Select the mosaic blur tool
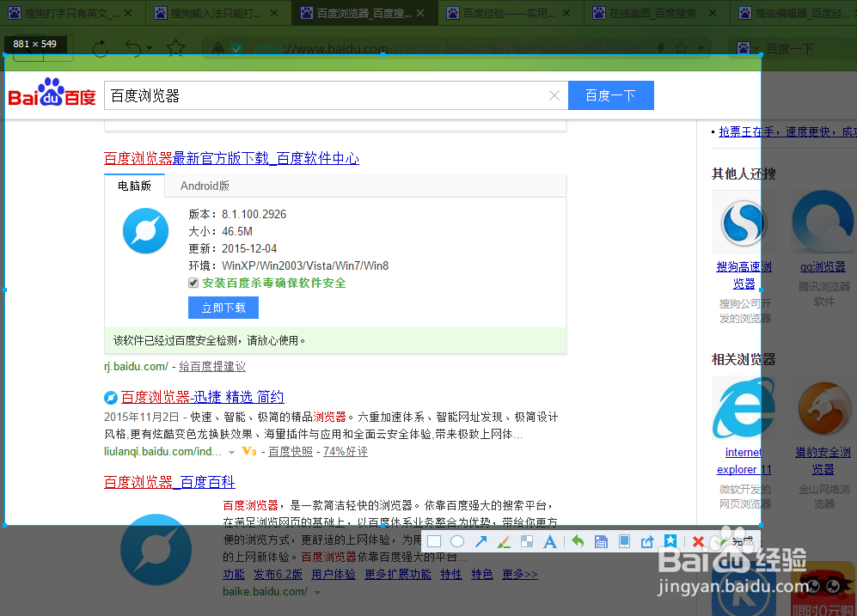 (527, 541)
